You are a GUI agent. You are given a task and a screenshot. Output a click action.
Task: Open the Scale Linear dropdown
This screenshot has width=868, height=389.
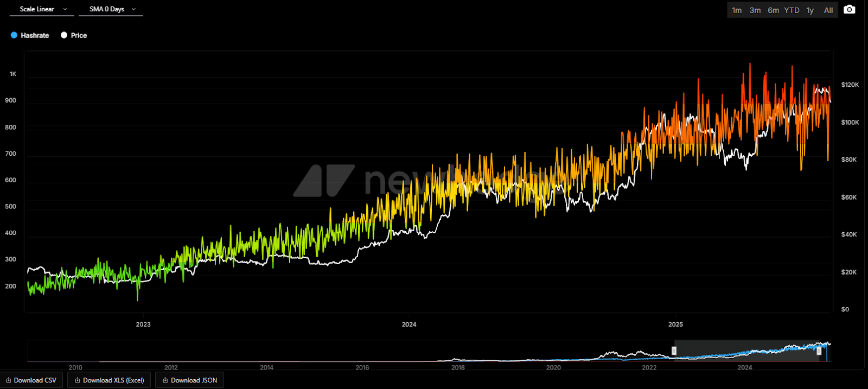(x=43, y=9)
